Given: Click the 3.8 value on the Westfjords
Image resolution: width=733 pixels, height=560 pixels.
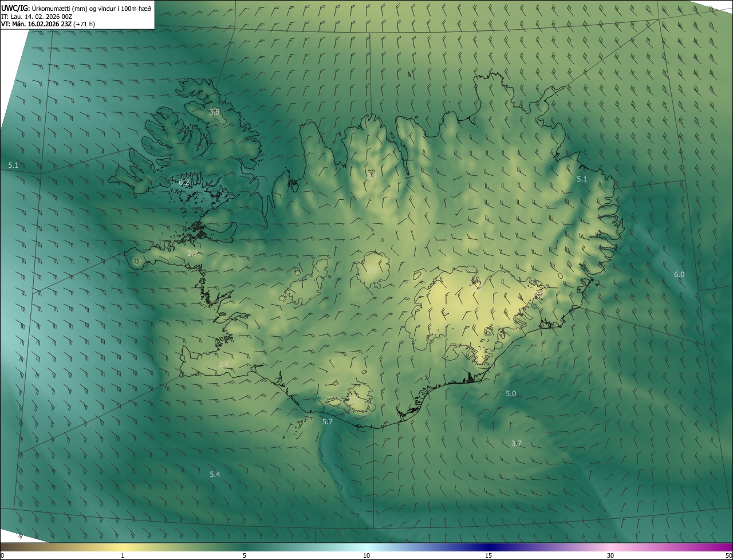Looking at the screenshot, I should [x=214, y=112].
